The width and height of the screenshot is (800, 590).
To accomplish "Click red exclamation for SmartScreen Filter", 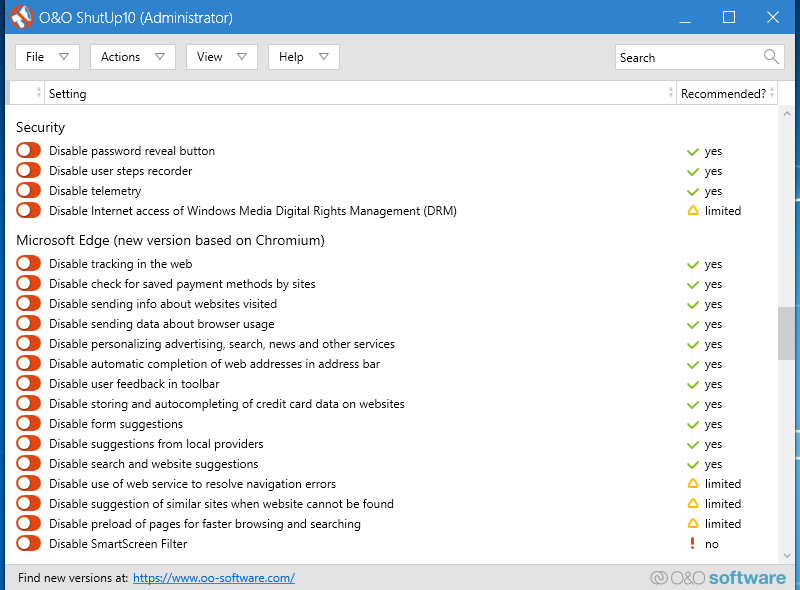I will [x=692, y=544].
